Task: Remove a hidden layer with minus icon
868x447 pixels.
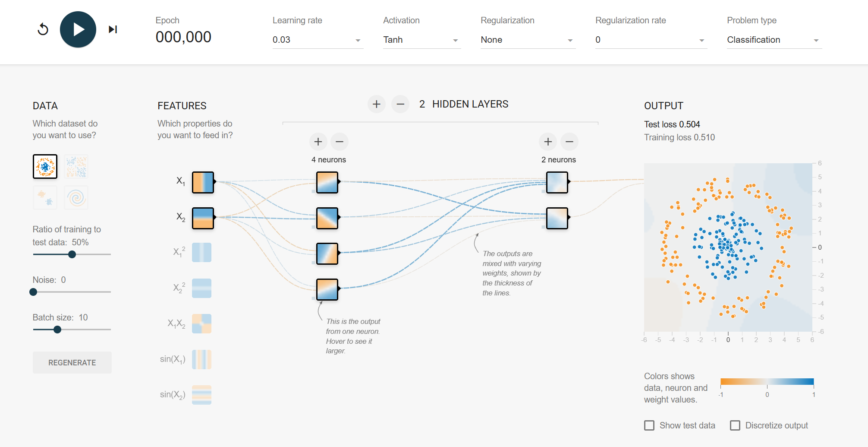Action: 400,104
